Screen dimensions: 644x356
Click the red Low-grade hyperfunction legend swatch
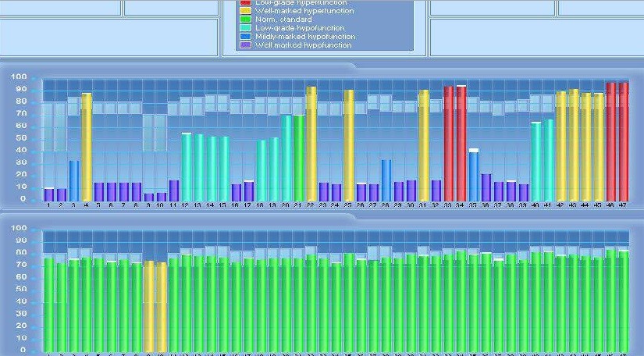244,3
